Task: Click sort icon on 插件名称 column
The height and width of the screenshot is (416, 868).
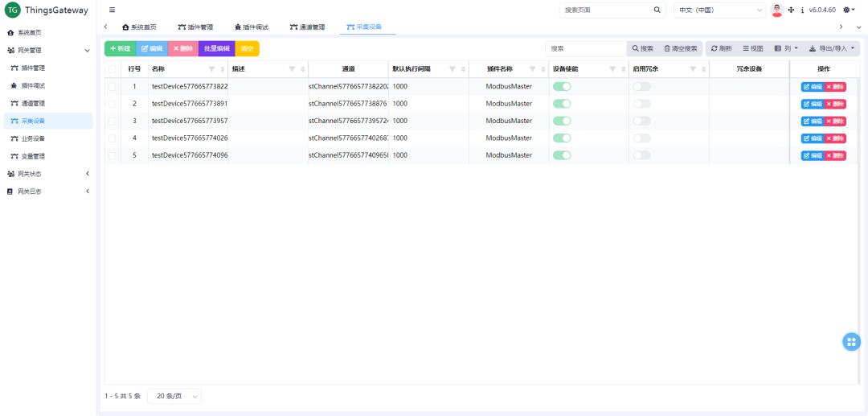Action: [x=542, y=69]
